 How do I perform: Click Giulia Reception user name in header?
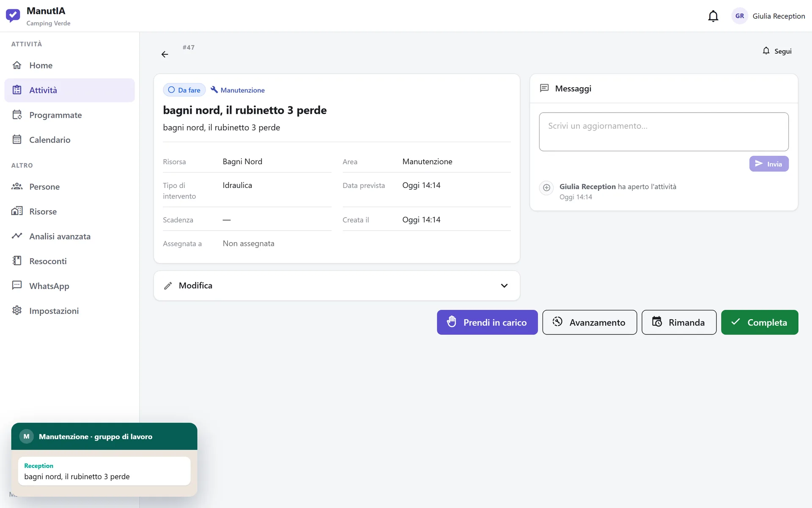pyautogui.click(x=779, y=16)
